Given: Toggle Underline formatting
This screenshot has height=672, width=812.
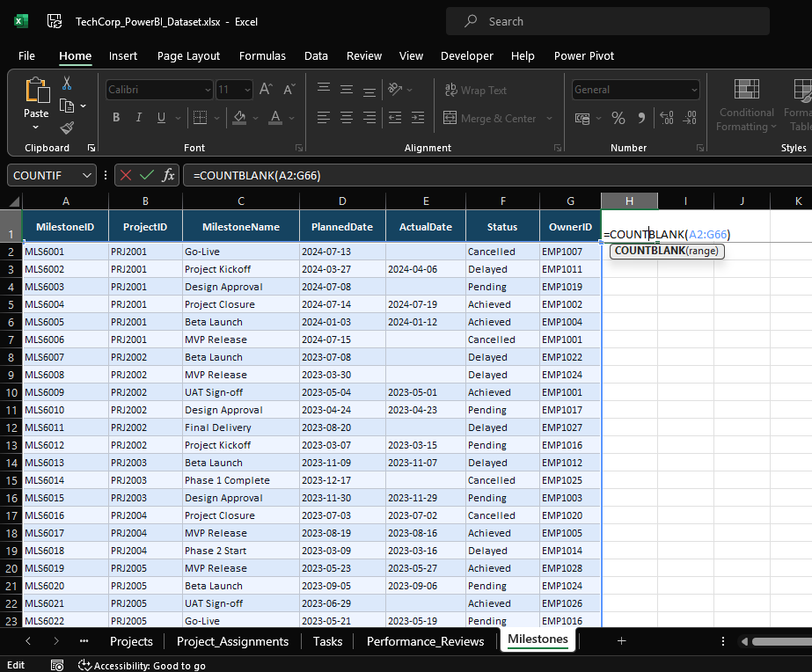Looking at the screenshot, I should point(162,118).
